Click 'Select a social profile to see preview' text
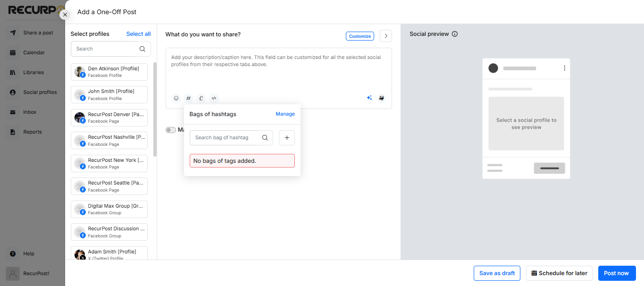 (527, 124)
